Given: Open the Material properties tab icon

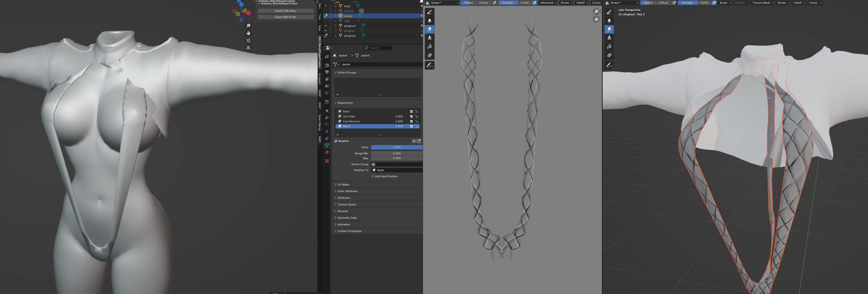Looking at the screenshot, I should 327,152.
